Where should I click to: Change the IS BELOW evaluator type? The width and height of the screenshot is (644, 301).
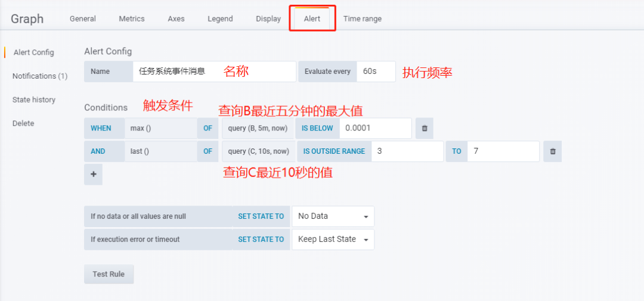(x=317, y=128)
